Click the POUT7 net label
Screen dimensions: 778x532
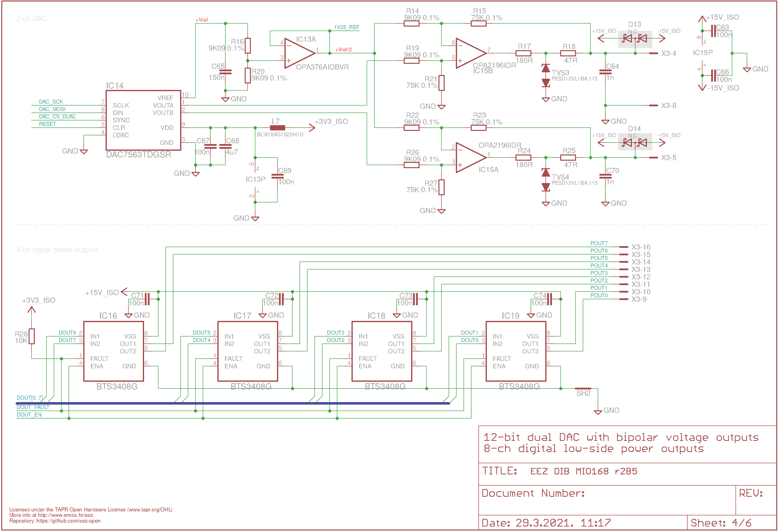coord(599,243)
